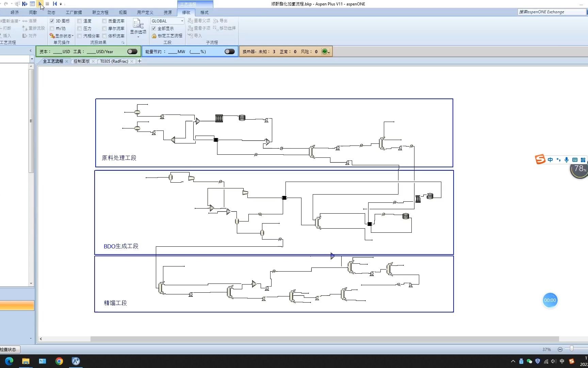Screen dimensions: 588x368
Task: Click the 连接 button
Action: point(30,21)
